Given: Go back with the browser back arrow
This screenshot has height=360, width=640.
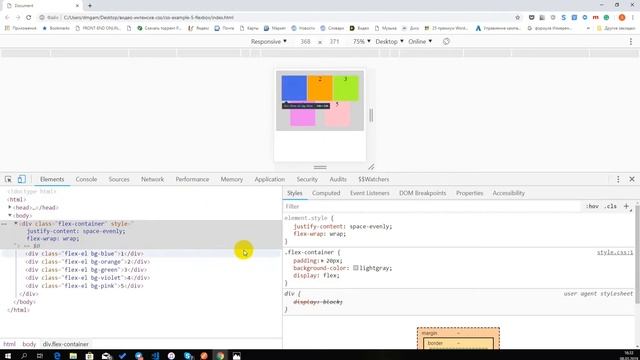Looking at the screenshot, I should [7, 18].
